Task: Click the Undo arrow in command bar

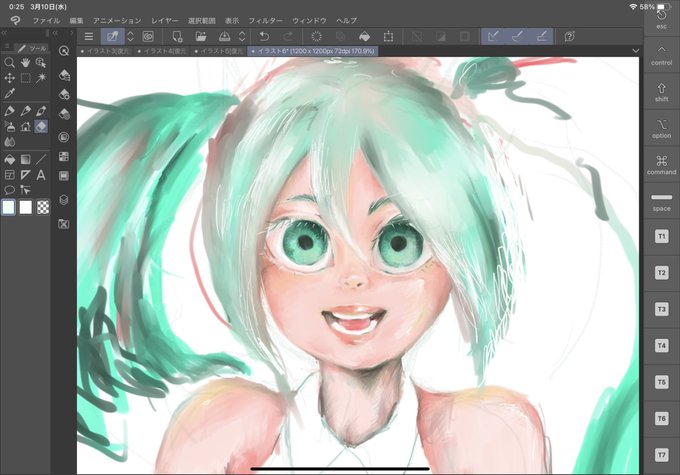Action: tap(264, 36)
